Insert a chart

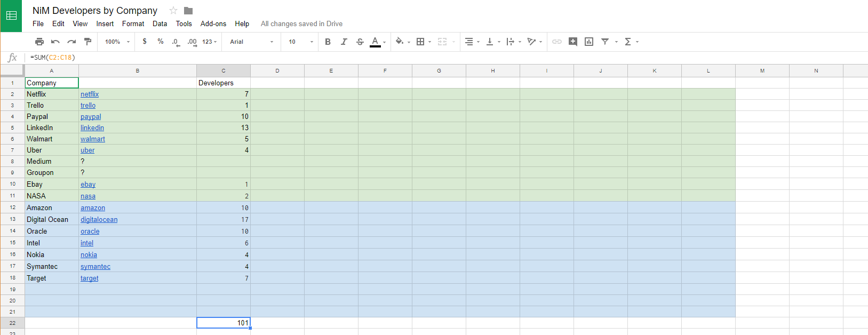click(589, 42)
